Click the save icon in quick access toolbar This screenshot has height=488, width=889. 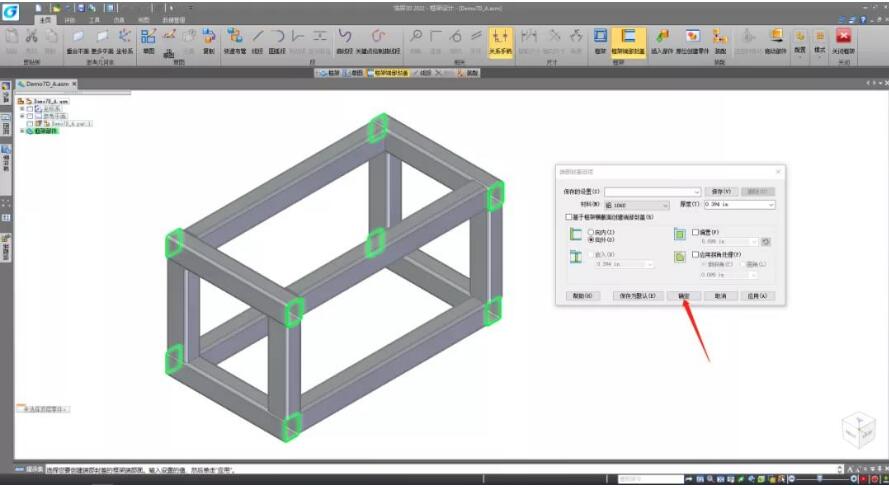80,8
